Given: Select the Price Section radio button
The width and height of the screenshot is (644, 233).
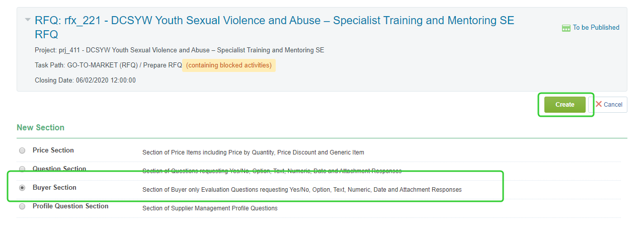Looking at the screenshot, I should point(22,150).
